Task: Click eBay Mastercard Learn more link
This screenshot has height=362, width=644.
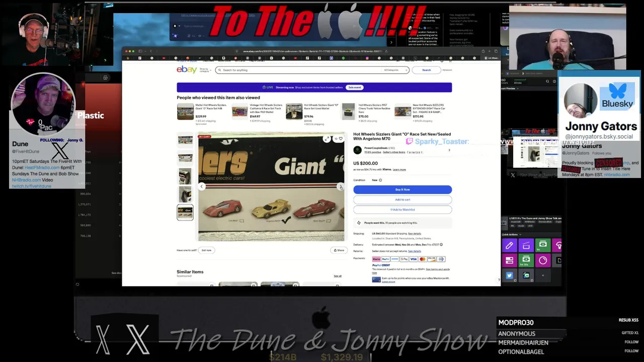Action: tap(388, 282)
